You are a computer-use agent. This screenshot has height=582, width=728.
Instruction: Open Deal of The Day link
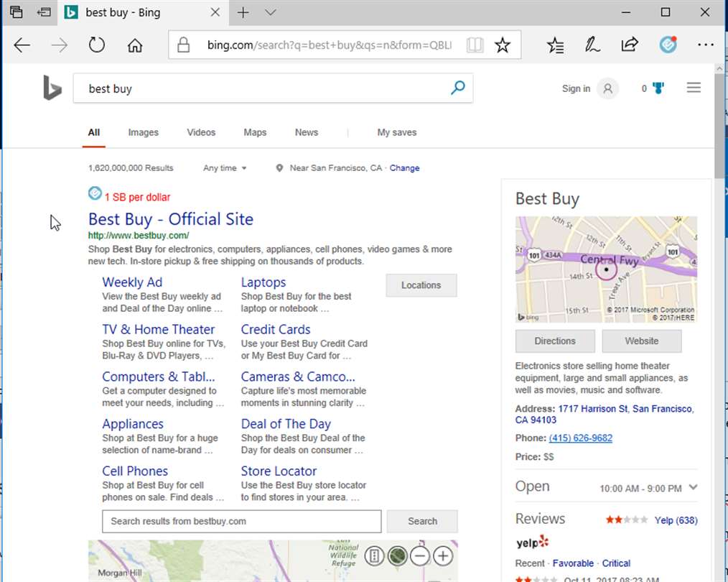click(x=286, y=424)
